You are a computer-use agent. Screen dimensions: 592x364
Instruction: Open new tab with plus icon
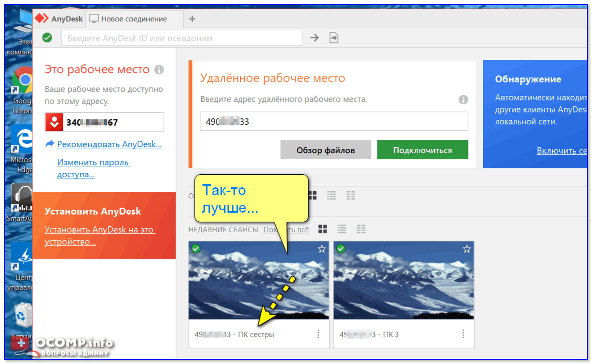(x=192, y=19)
